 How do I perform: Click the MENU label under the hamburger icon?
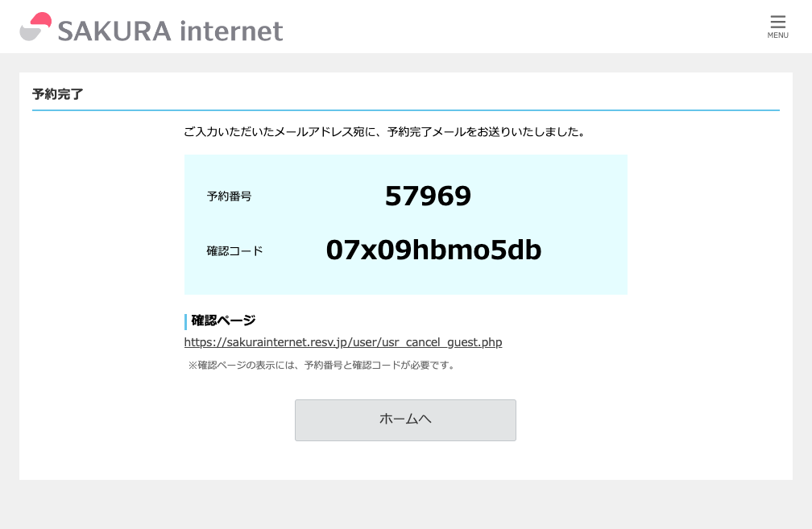[x=777, y=35]
